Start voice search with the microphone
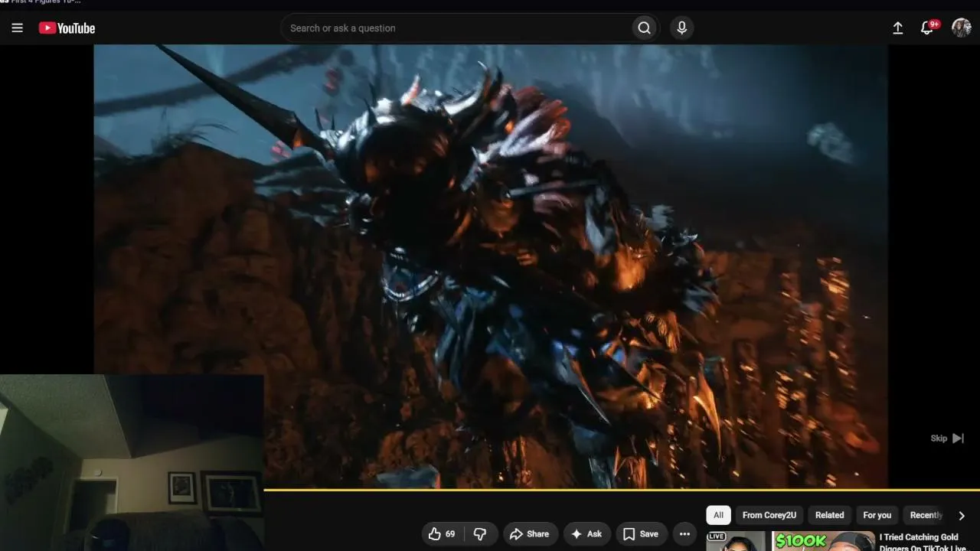Screen dimensions: 980x551 pos(681,28)
